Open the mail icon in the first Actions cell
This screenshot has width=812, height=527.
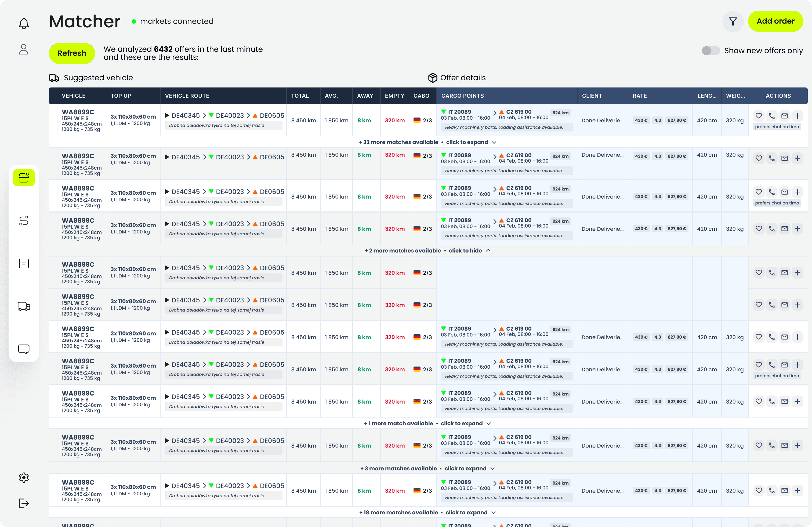(x=784, y=116)
